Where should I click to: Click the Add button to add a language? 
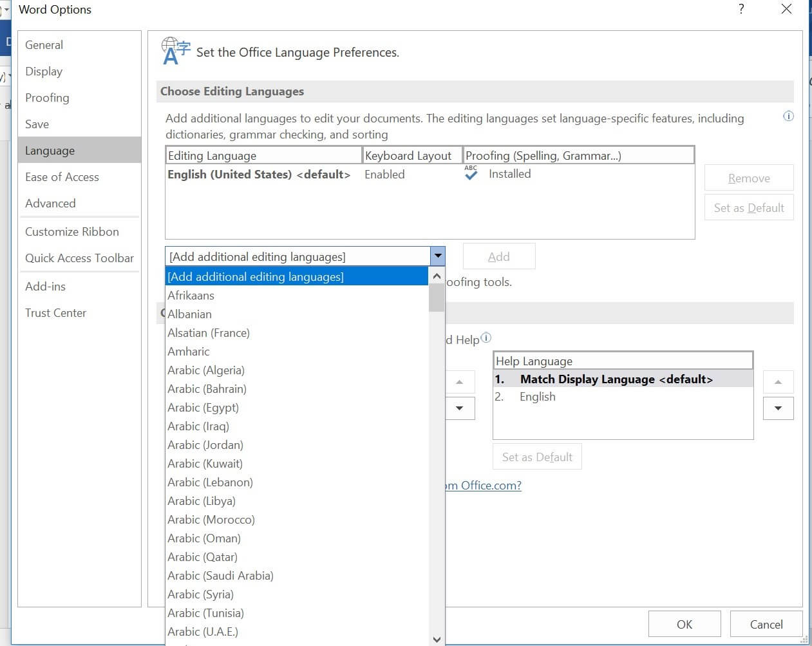tap(499, 256)
